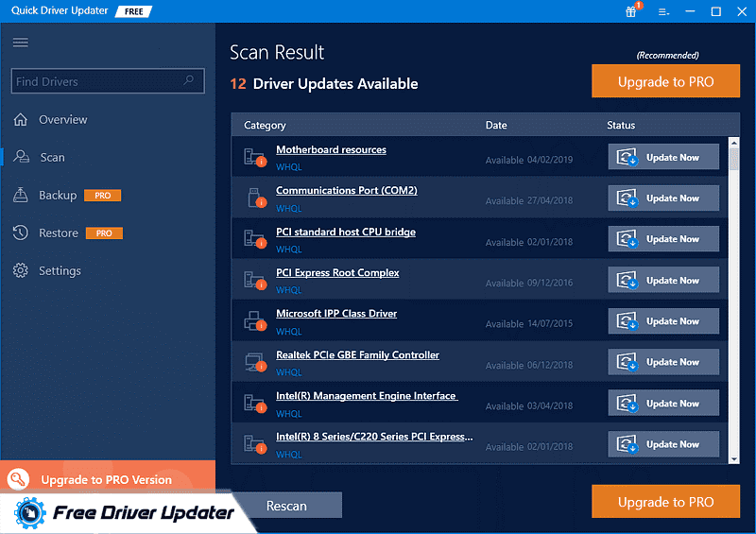Click the date 04/02/2019 for Motherboard resources

(x=550, y=160)
